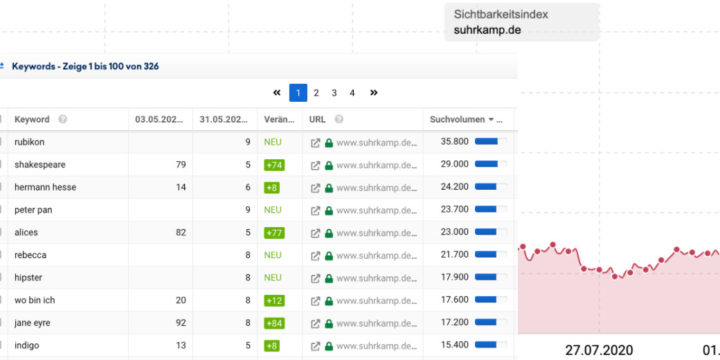
Task: Select pagination page 4
Action: 352,93
